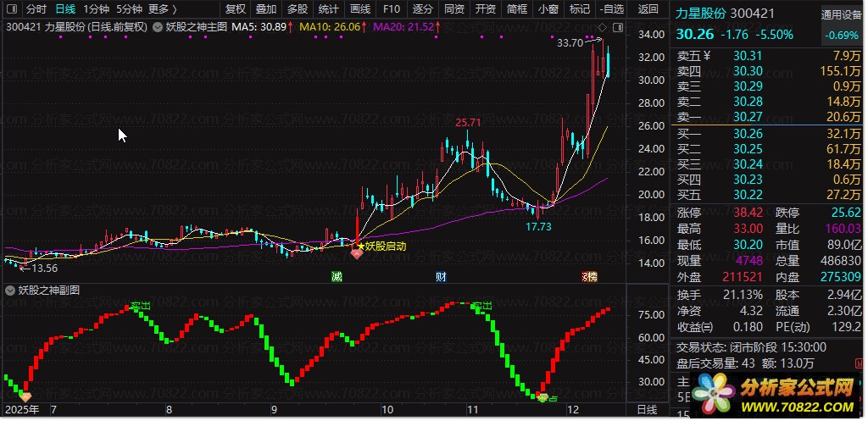Click the 33.70 peak price label

(x=570, y=42)
